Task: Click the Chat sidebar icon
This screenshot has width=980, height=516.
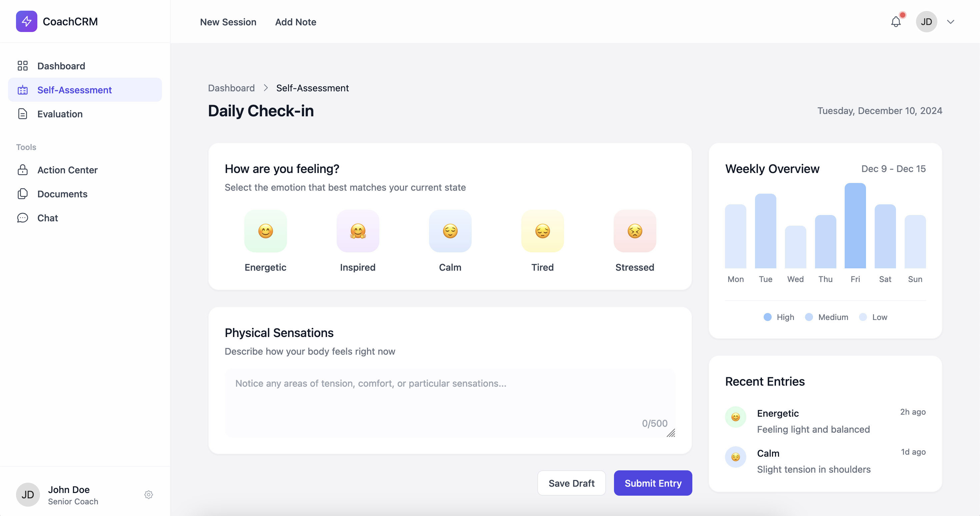Action: [22, 217]
